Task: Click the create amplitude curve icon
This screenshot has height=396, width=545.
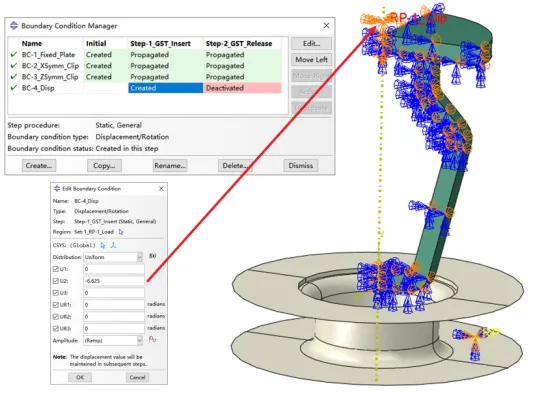Action: [152, 339]
